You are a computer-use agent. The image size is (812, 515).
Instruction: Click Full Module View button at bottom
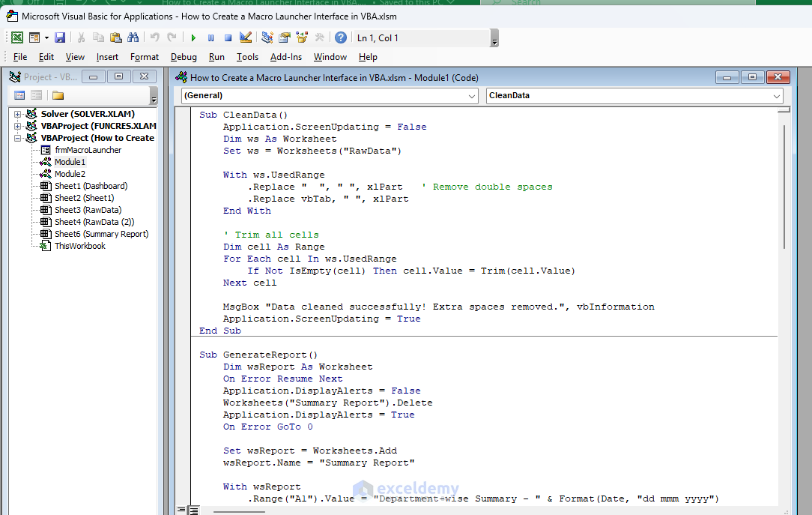pos(193,511)
